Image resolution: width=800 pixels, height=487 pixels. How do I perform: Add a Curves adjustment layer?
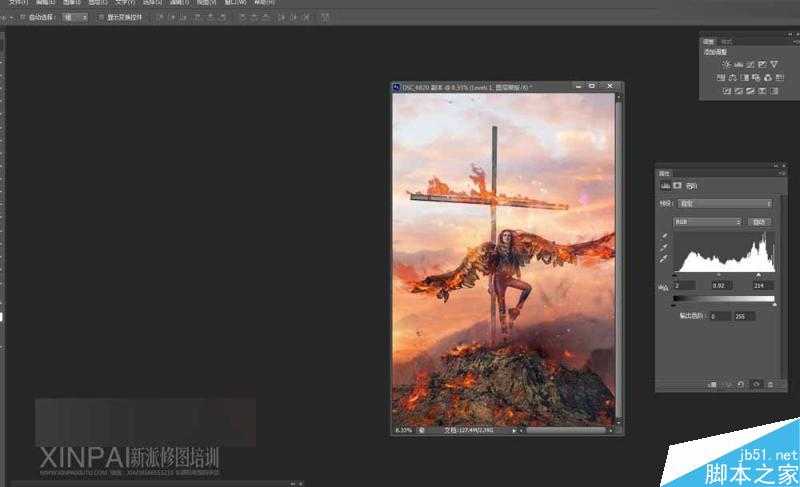(750, 64)
